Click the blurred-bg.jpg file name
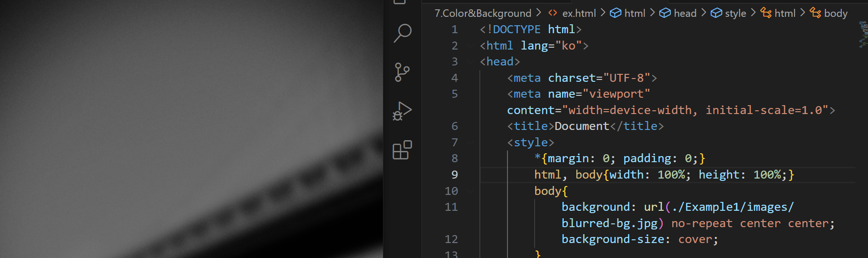868x258 pixels. 609,223
